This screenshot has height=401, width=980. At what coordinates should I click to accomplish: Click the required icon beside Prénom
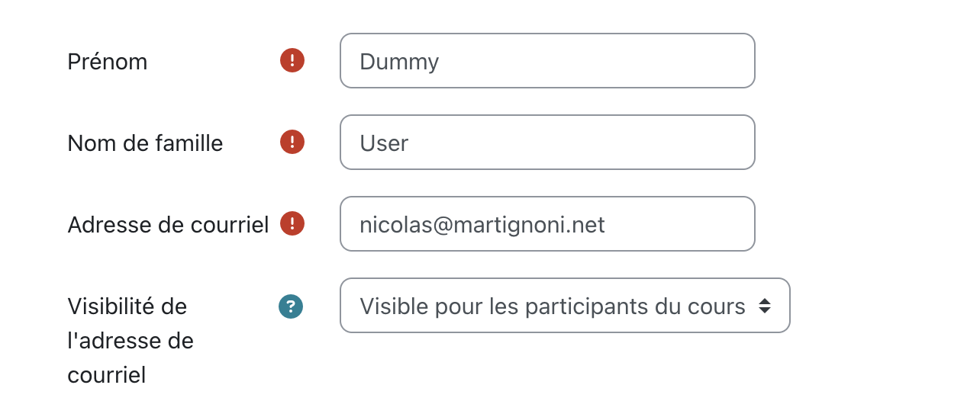292,60
